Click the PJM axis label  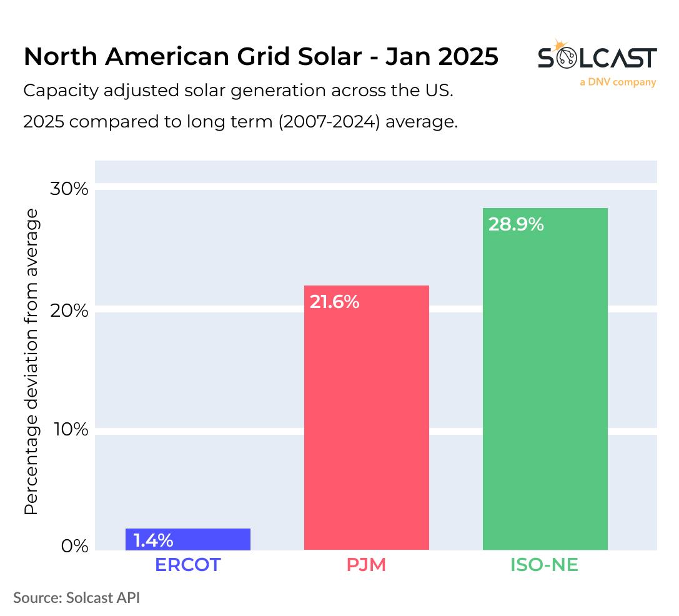pyautogui.click(x=366, y=565)
